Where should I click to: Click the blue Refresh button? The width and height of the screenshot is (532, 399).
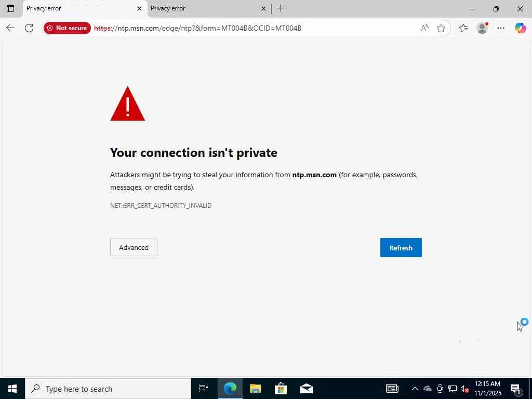coord(401,248)
